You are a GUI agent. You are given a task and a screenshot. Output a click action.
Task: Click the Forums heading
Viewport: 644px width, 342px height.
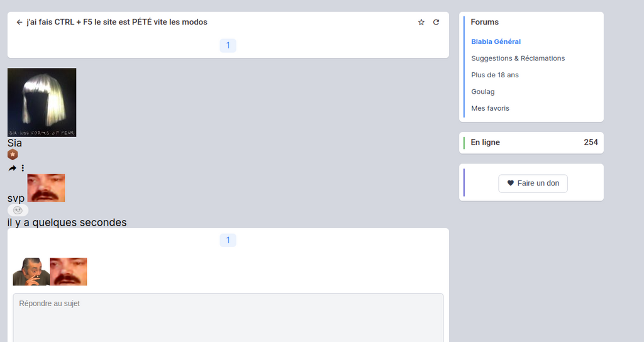point(485,22)
